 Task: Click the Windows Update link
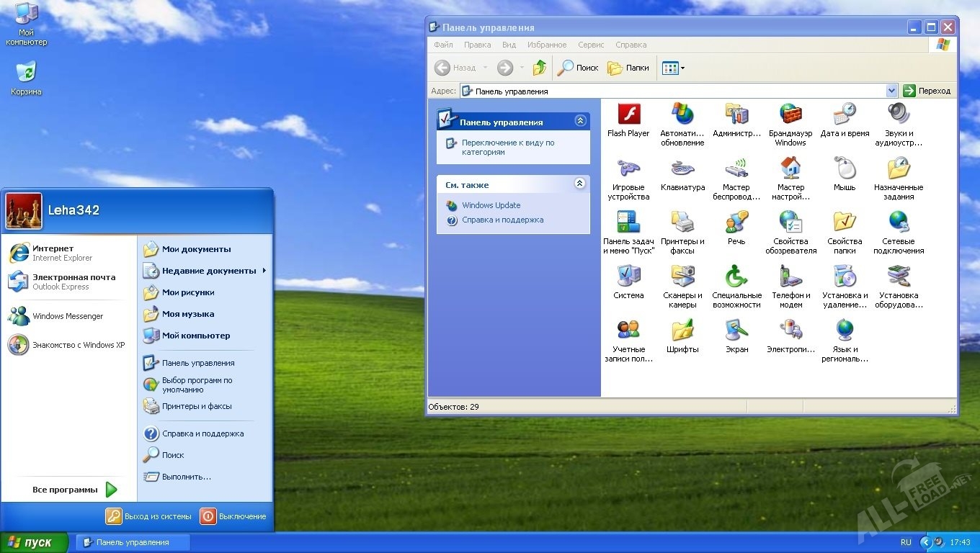pos(491,205)
